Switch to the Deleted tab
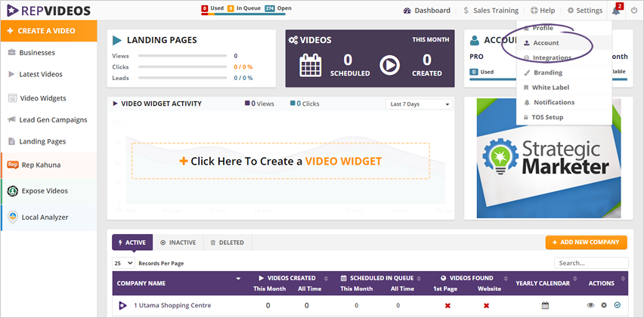The image size is (644, 318). [x=228, y=242]
